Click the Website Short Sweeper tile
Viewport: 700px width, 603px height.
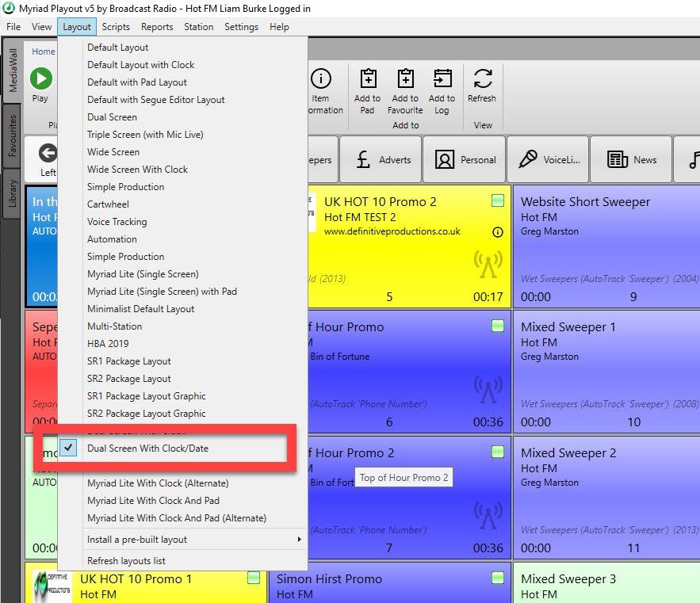coord(606,246)
